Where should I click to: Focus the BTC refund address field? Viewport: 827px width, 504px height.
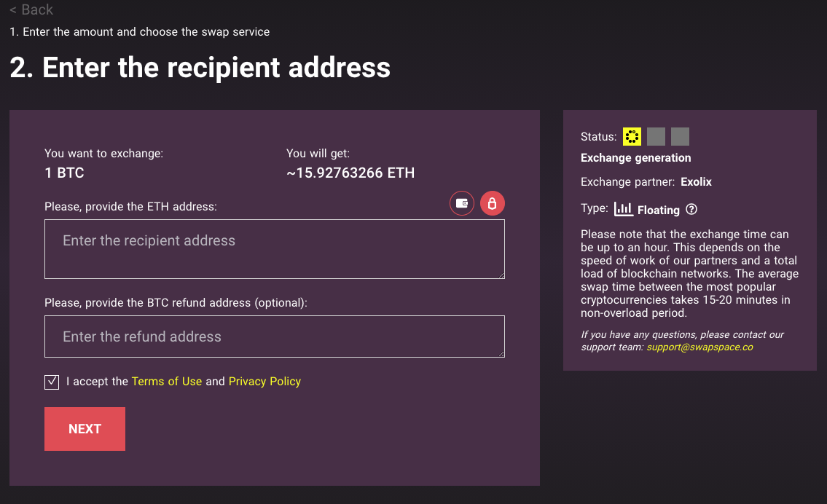pos(274,336)
